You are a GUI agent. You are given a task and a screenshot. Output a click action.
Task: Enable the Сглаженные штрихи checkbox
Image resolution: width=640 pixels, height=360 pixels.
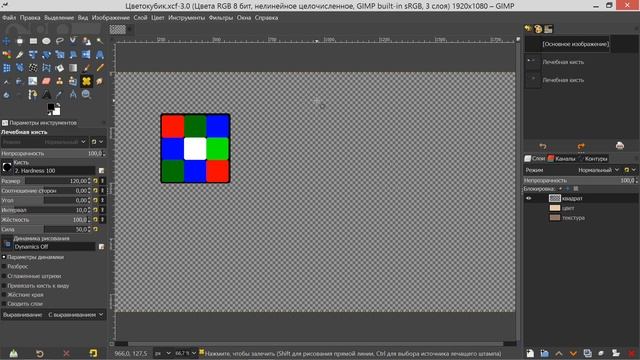pos(4,276)
